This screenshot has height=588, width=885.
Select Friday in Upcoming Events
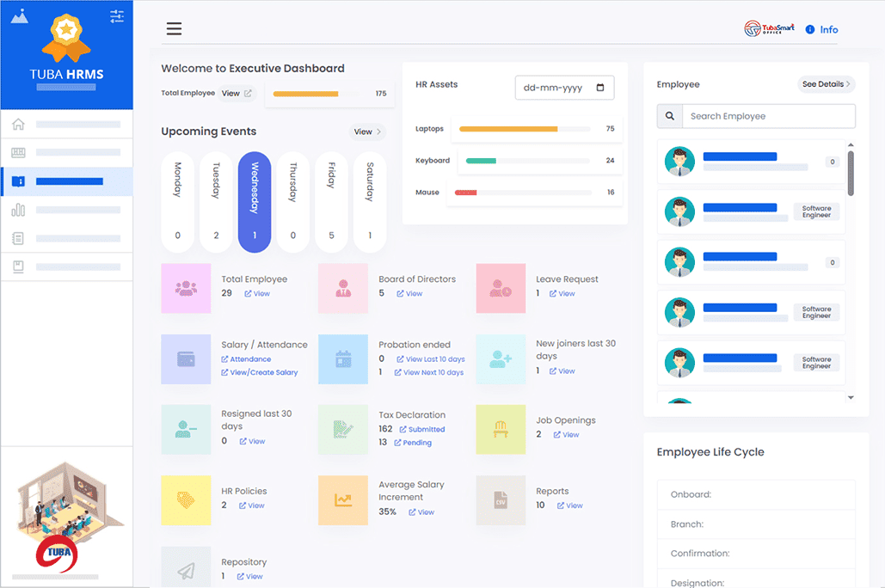331,202
